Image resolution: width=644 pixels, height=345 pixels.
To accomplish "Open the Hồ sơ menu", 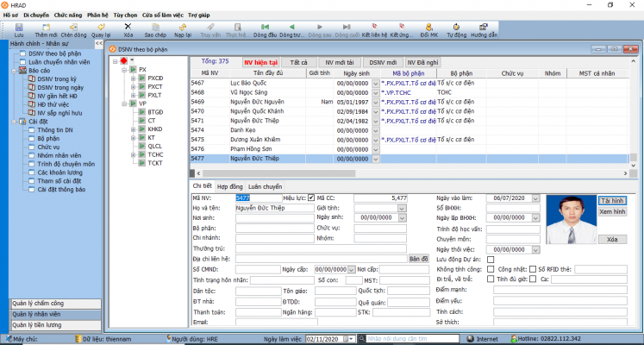I will point(10,16).
